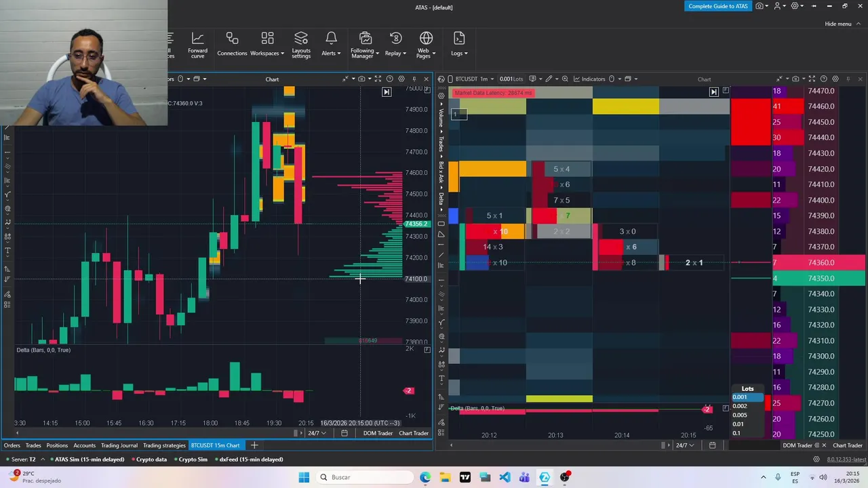Jump to latest bar in right chart
The width and height of the screenshot is (868, 488).
pyautogui.click(x=713, y=91)
